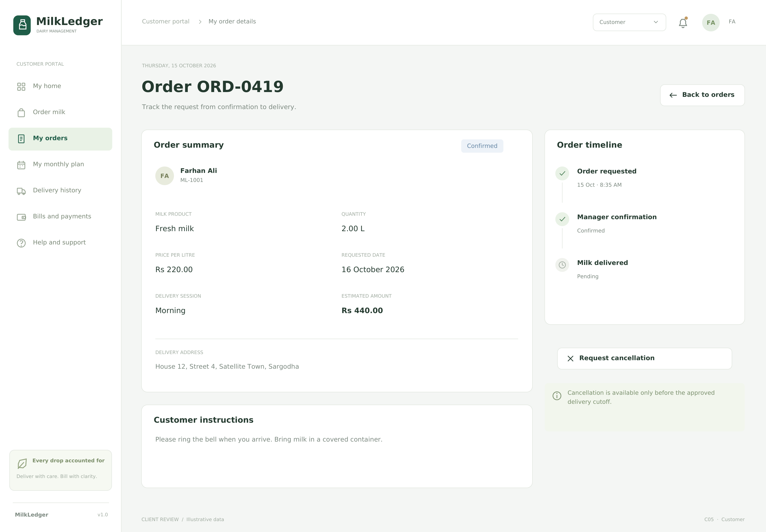Viewport: 766px width, 532px height.
Task: Open Help and support
Action: [x=60, y=243]
